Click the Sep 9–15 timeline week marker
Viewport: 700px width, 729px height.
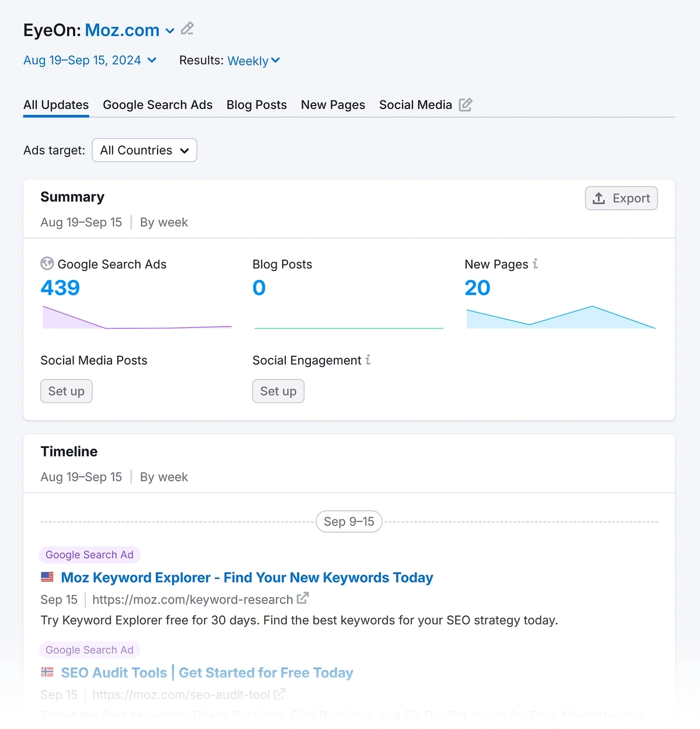click(349, 521)
